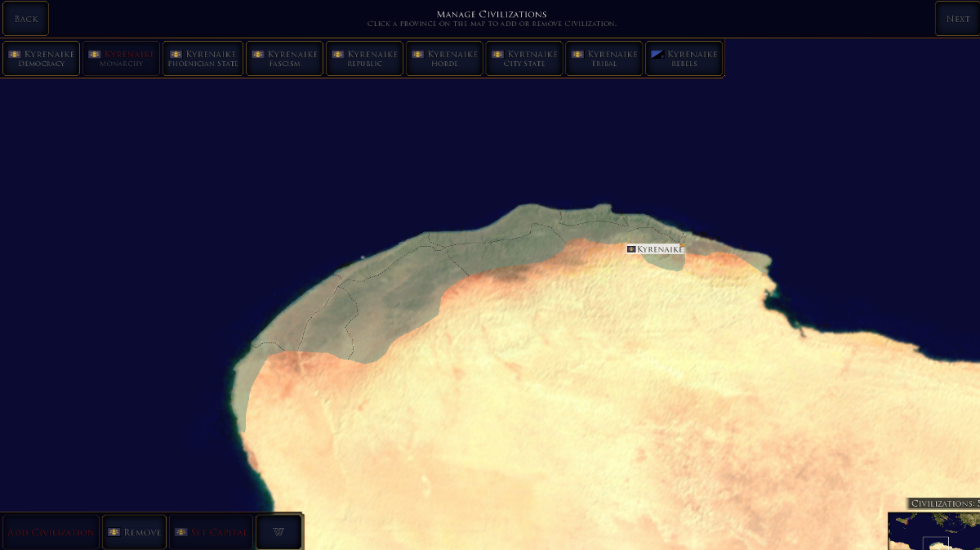The width and height of the screenshot is (980, 550).
Task: Select Kyrenaike Fascism ideology
Action: pyautogui.click(x=284, y=59)
